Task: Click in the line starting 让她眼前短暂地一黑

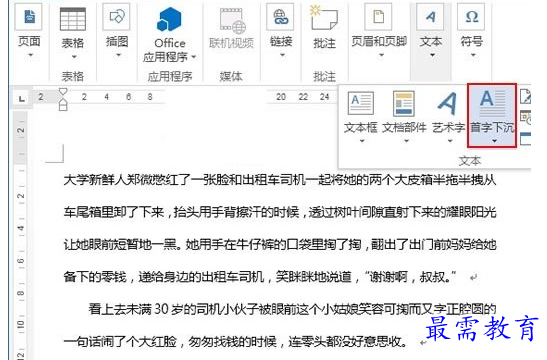Action: (x=279, y=245)
